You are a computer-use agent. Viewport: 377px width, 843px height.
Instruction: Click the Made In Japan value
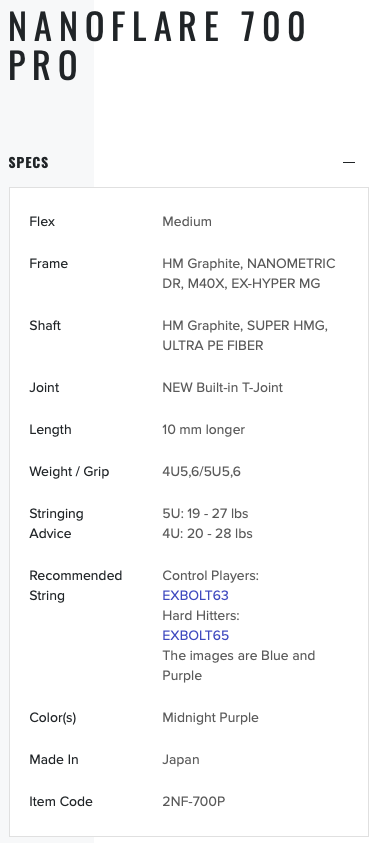pyautogui.click(x=181, y=760)
